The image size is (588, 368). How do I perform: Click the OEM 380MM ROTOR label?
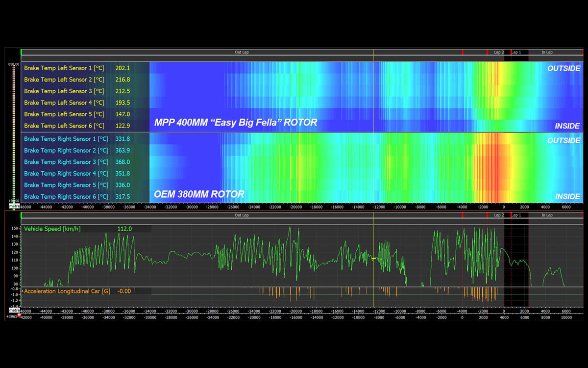[199, 194]
